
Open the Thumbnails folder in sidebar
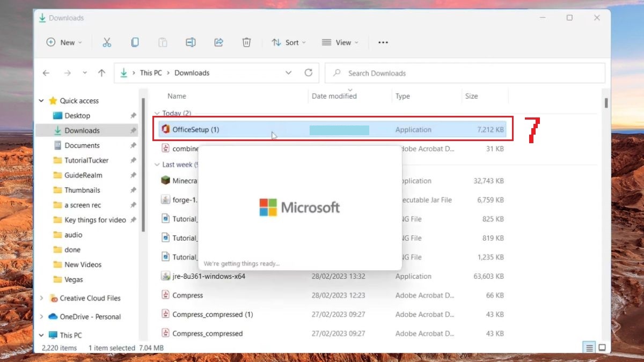tap(82, 190)
